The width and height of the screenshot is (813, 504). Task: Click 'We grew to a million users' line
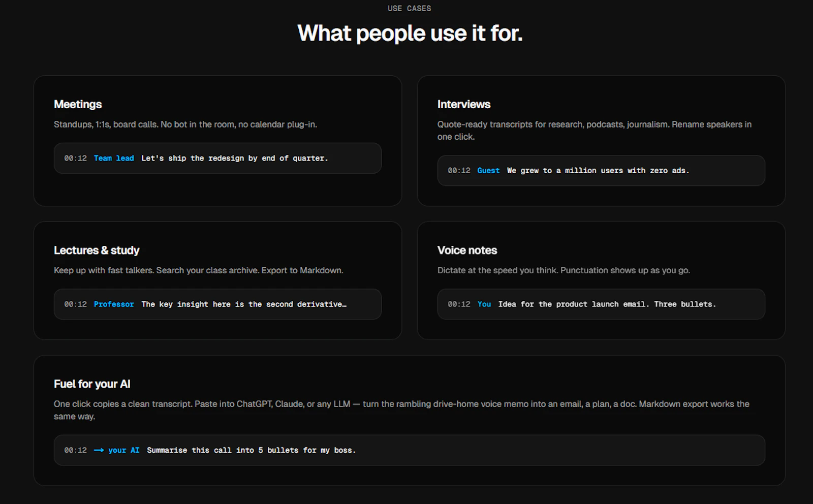coord(598,171)
